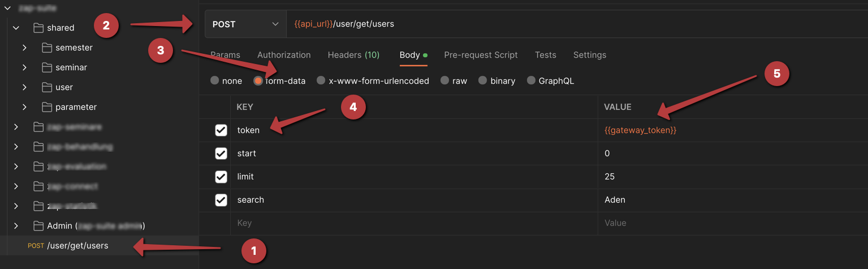This screenshot has width=868, height=269.
Task: Expand the seminar folder chevron
Action: point(24,67)
